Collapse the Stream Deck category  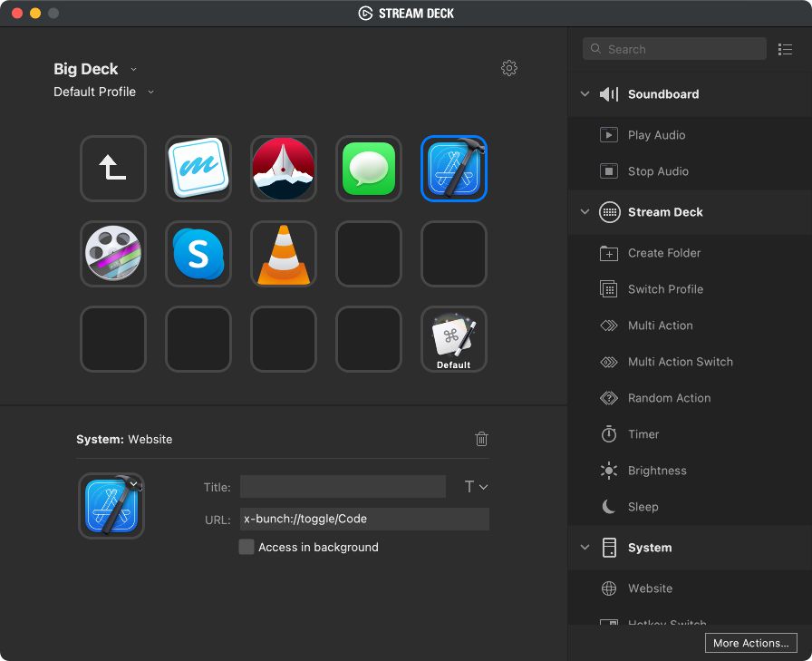[585, 212]
